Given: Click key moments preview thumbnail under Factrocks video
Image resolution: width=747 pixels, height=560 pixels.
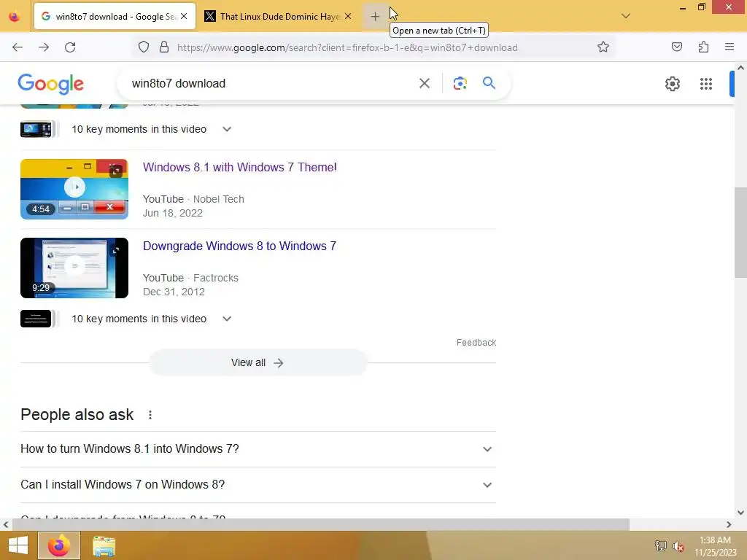Looking at the screenshot, I should point(36,319).
